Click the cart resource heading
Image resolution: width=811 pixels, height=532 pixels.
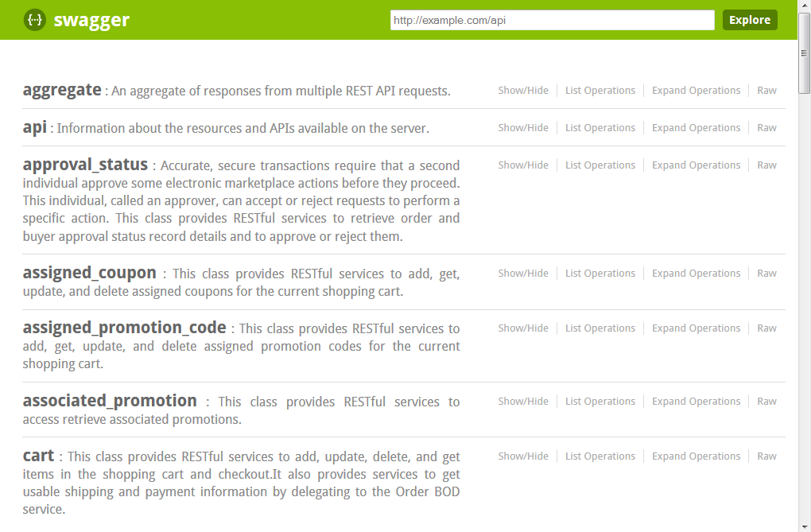(38, 456)
